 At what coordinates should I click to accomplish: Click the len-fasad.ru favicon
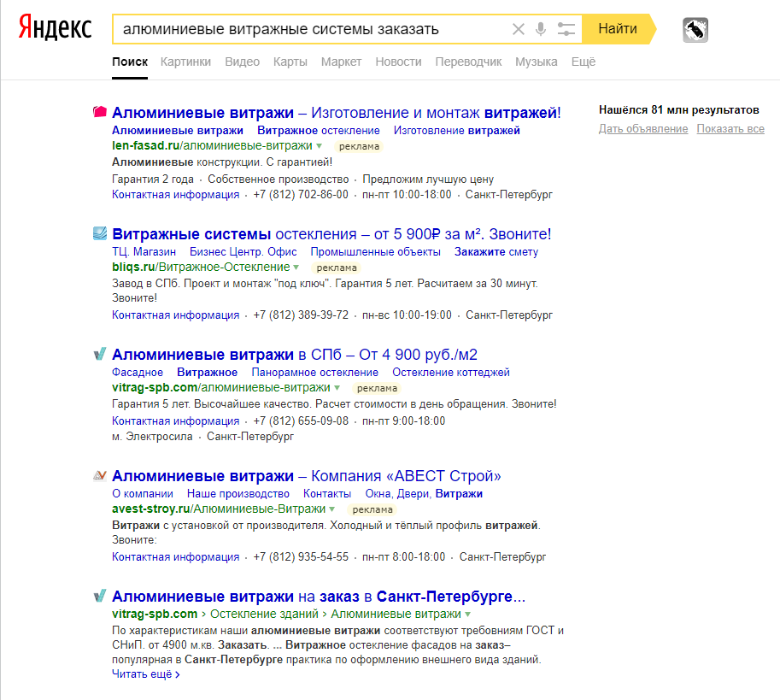[x=100, y=112]
